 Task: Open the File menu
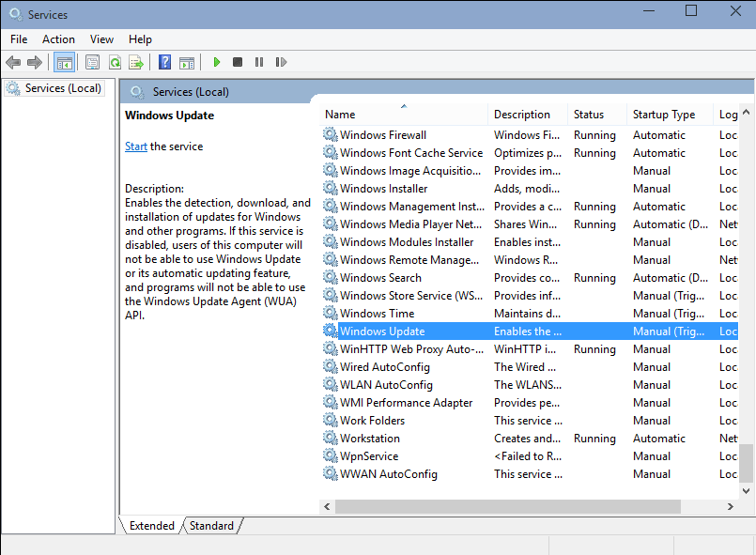[19, 39]
